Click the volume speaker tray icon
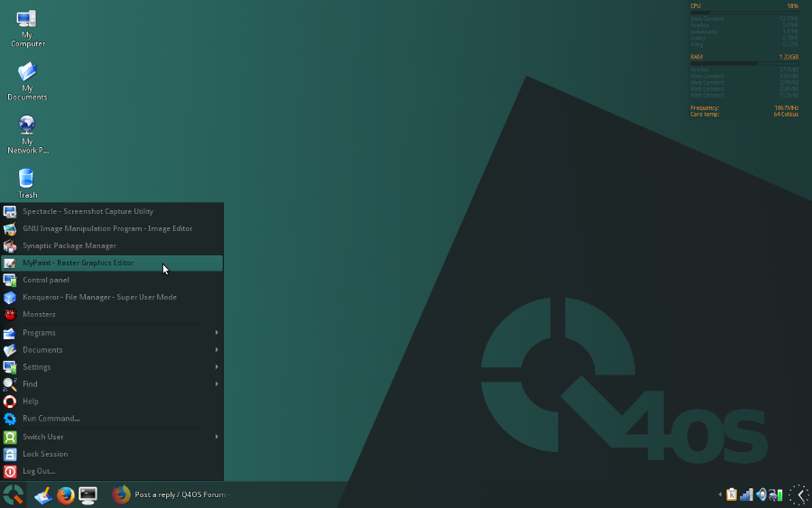This screenshot has height=508, width=812. pos(761,494)
